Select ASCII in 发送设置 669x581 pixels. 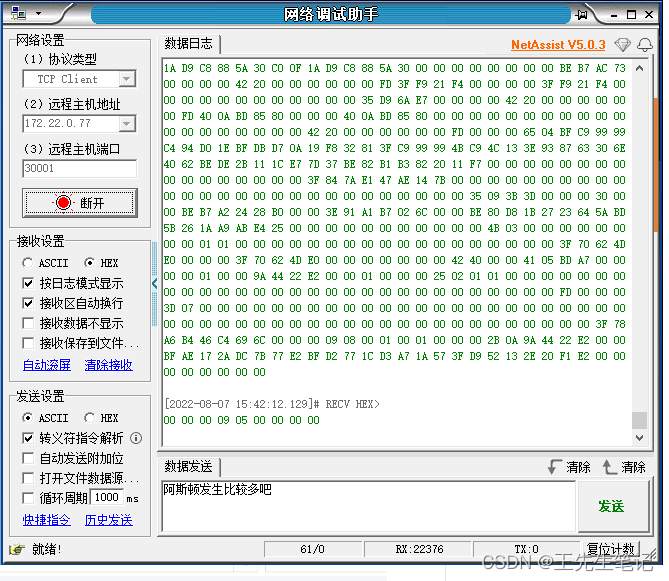(x=28, y=418)
